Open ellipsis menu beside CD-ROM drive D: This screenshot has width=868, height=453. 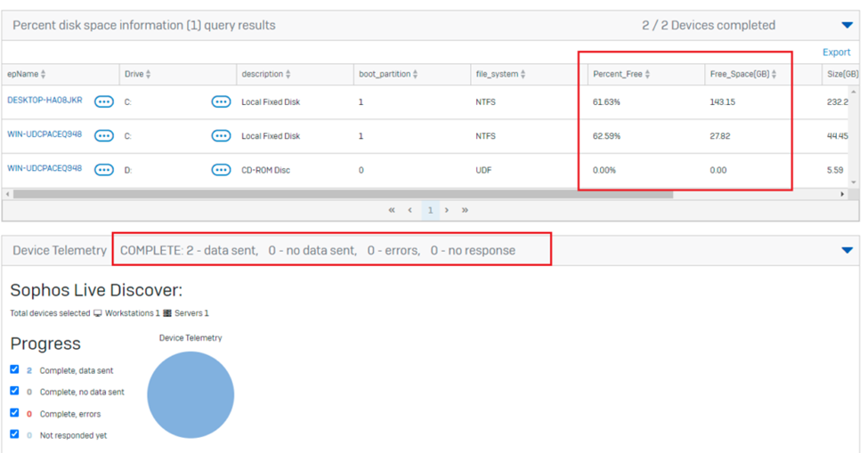pos(221,170)
